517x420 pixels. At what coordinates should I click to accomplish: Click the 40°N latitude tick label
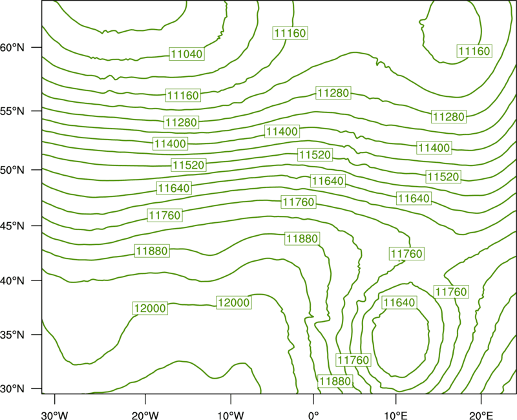point(12,280)
